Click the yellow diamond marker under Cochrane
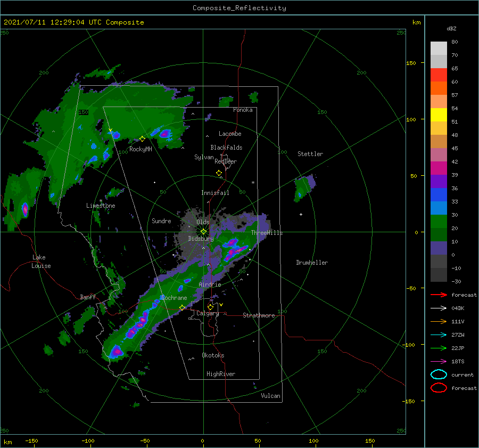This screenshot has width=479, height=448. (182, 307)
